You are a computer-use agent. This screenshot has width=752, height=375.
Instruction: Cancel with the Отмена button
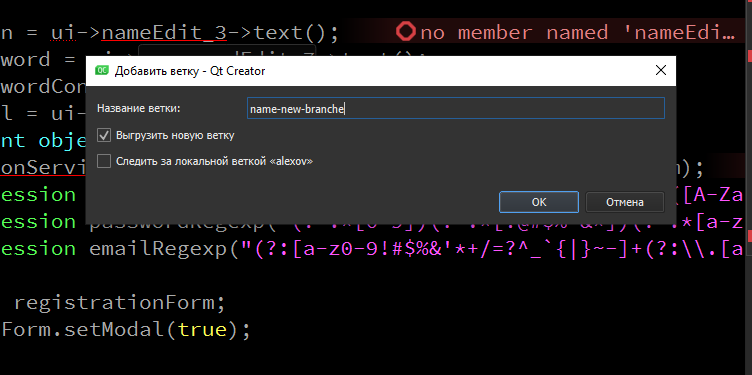(x=624, y=202)
